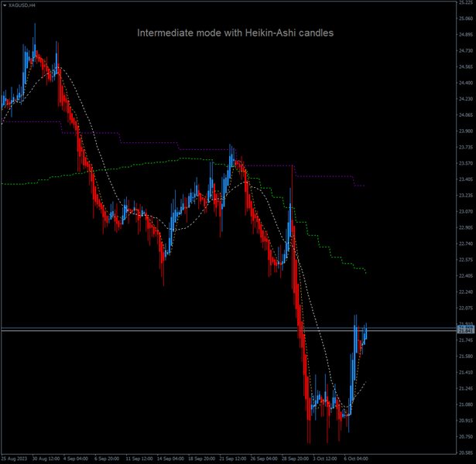Click the 23.070 price scale label
The width and height of the screenshot is (476, 464).
466,211
